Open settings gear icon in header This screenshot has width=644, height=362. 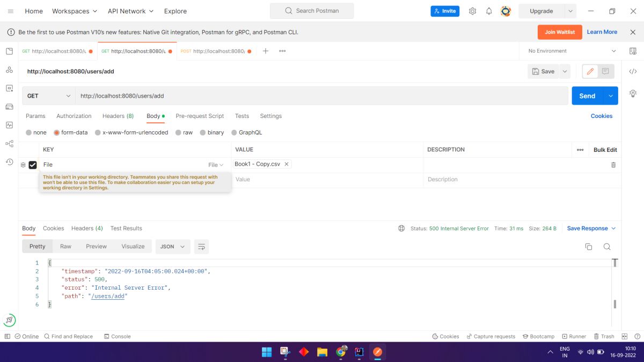[x=472, y=11]
